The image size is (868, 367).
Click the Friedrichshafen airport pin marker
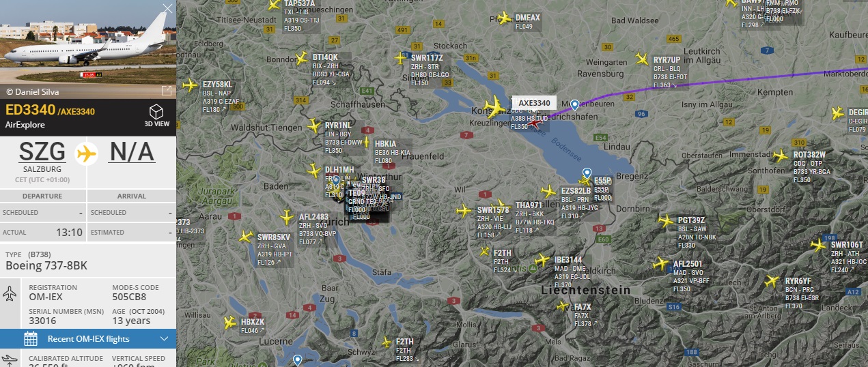pyautogui.click(x=575, y=105)
